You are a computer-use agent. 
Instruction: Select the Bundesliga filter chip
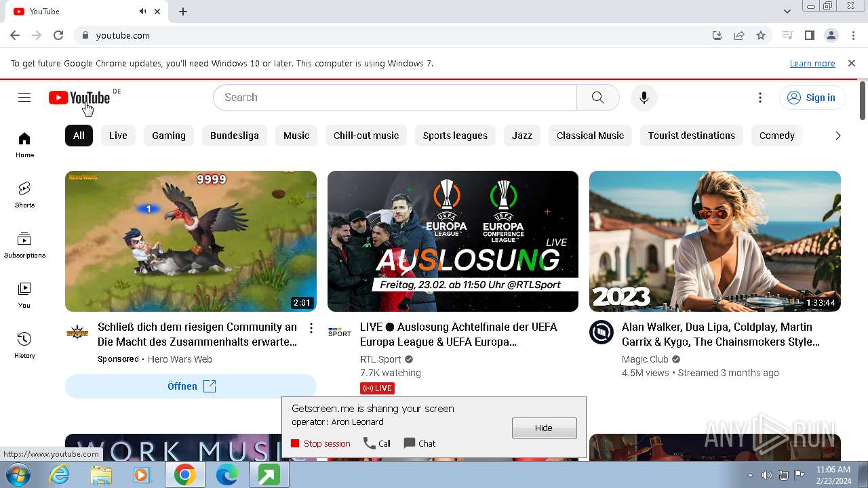[235, 136]
